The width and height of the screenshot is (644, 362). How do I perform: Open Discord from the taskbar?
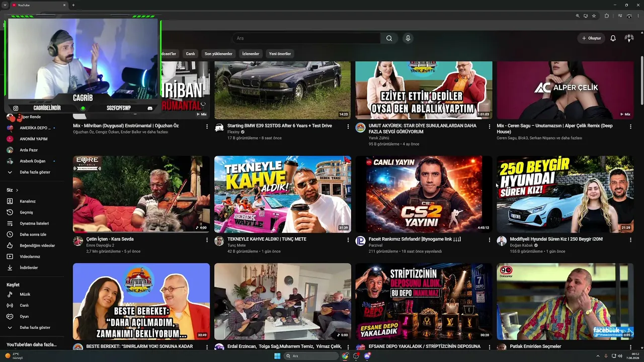coord(367,356)
